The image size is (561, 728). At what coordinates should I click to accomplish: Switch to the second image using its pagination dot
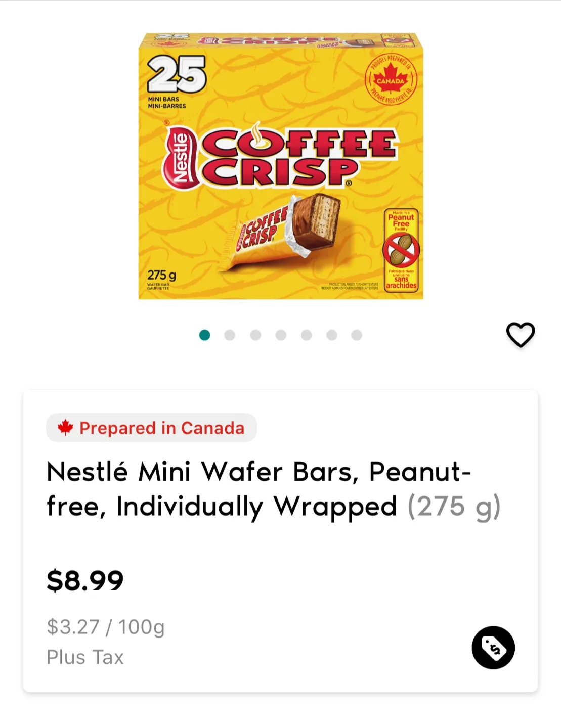[229, 334]
